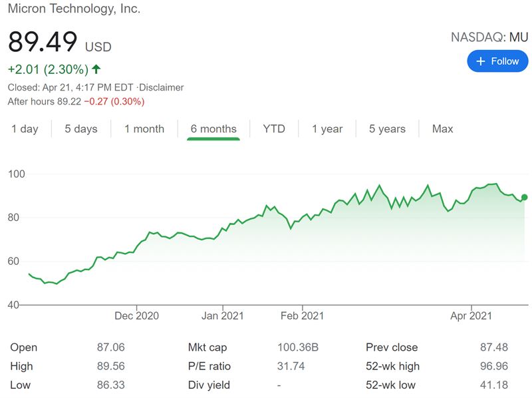Show the Max time range chart
The width and height of the screenshot is (532, 398).
(442, 129)
